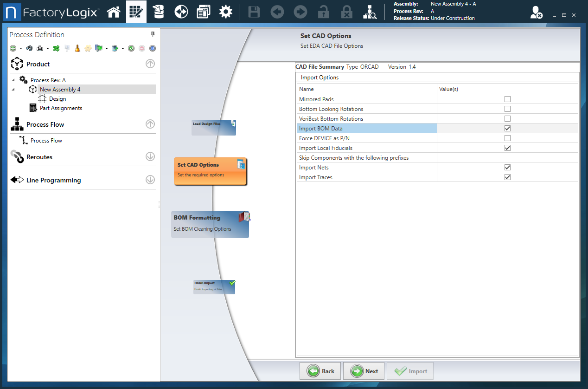Screen dimensions: 588x389
Task: Disable the Import Nets option
Action: tap(507, 167)
